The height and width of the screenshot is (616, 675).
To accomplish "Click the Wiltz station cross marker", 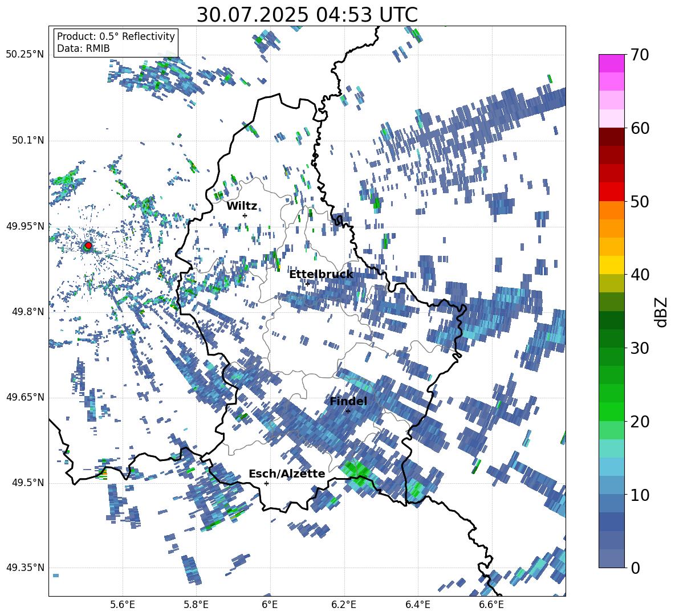I will [x=245, y=215].
